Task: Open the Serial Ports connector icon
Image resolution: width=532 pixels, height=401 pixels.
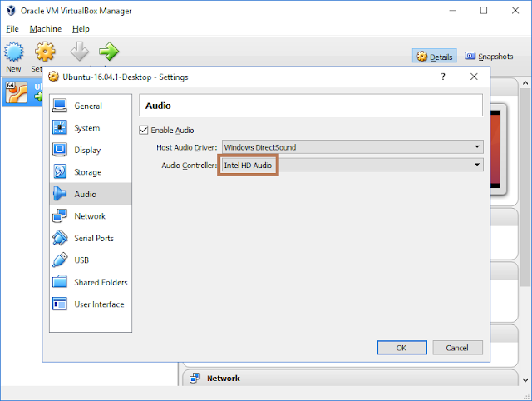Action: [x=60, y=238]
